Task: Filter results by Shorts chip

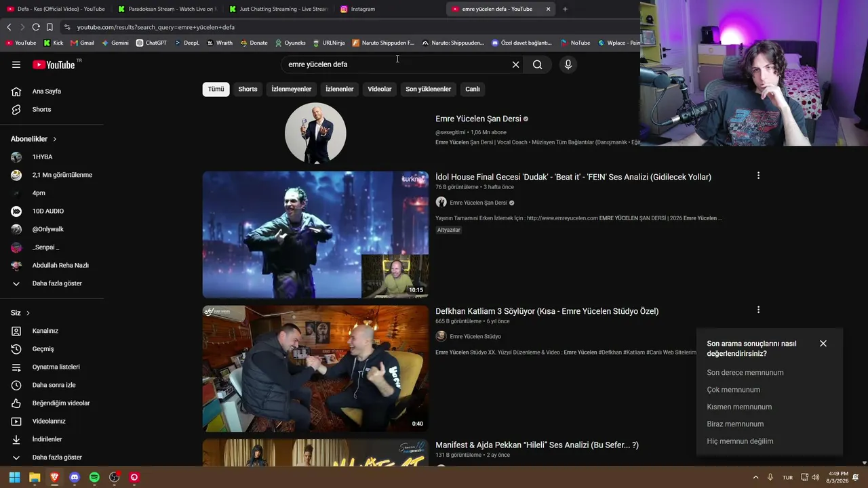Action: click(x=248, y=89)
